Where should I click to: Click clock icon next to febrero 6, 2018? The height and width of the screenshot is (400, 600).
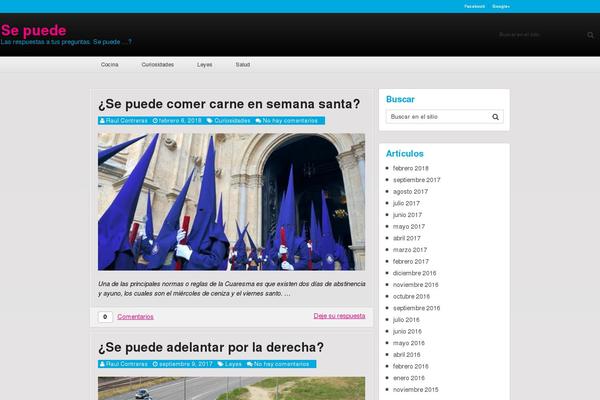(155, 121)
